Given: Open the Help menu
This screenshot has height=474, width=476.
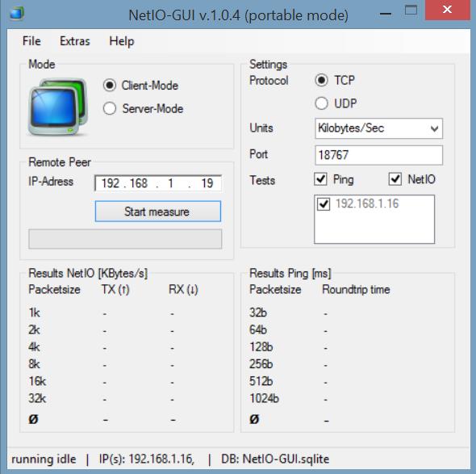Looking at the screenshot, I should click(x=122, y=41).
